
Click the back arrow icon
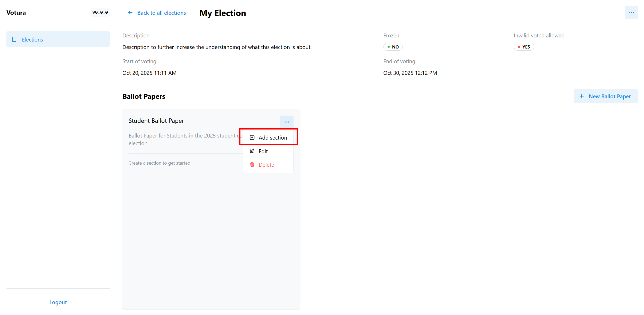130,13
